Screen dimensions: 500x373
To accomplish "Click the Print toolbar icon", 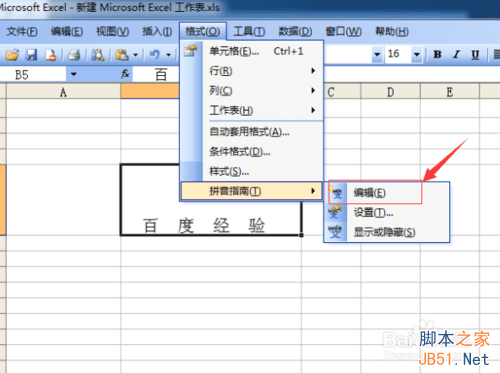I will (x=74, y=55).
